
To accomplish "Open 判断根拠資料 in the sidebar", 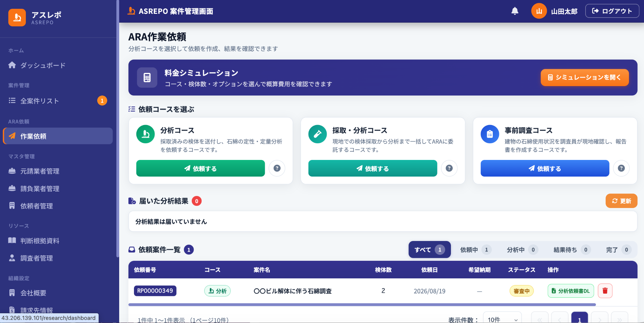I will (58, 241).
